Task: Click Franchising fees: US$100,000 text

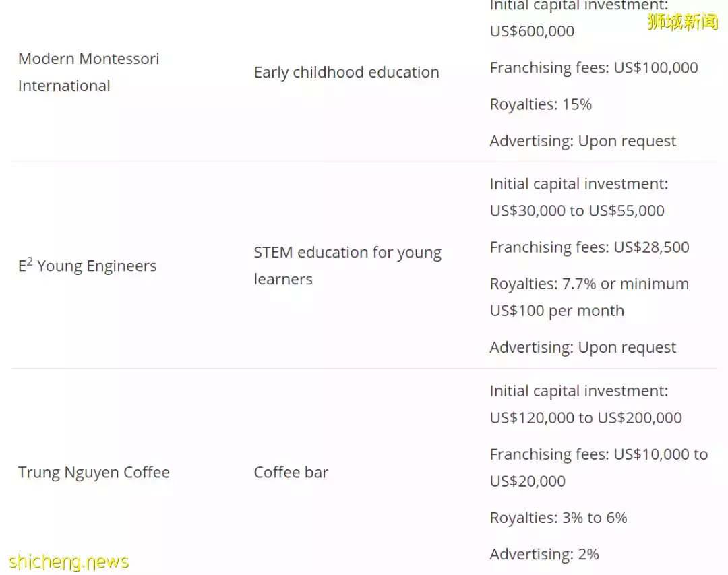Action: [x=594, y=68]
